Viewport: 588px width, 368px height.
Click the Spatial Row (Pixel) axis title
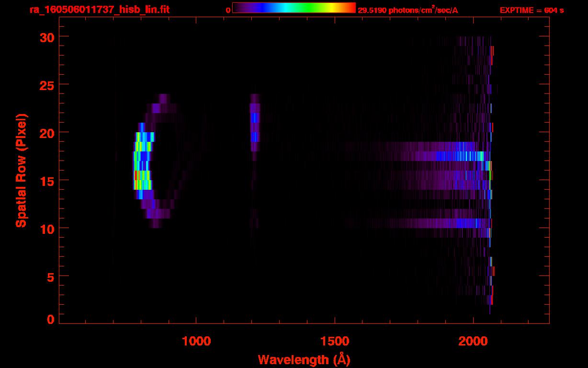pos(22,171)
